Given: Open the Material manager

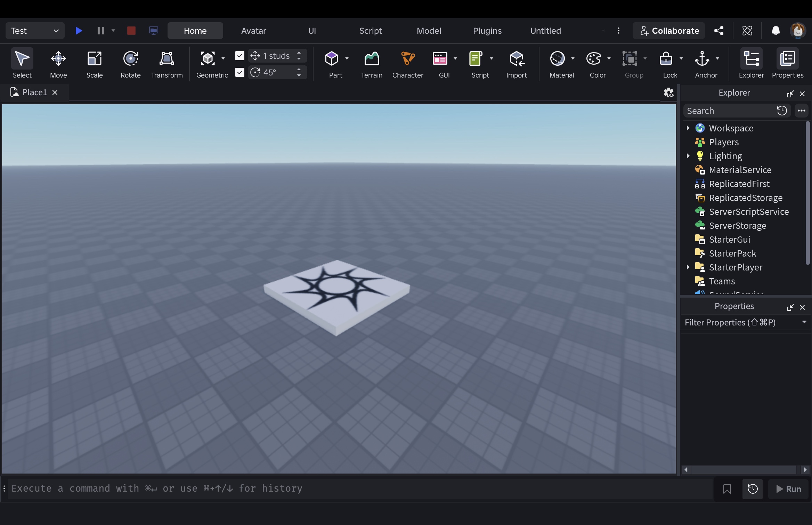Looking at the screenshot, I should tap(558, 64).
